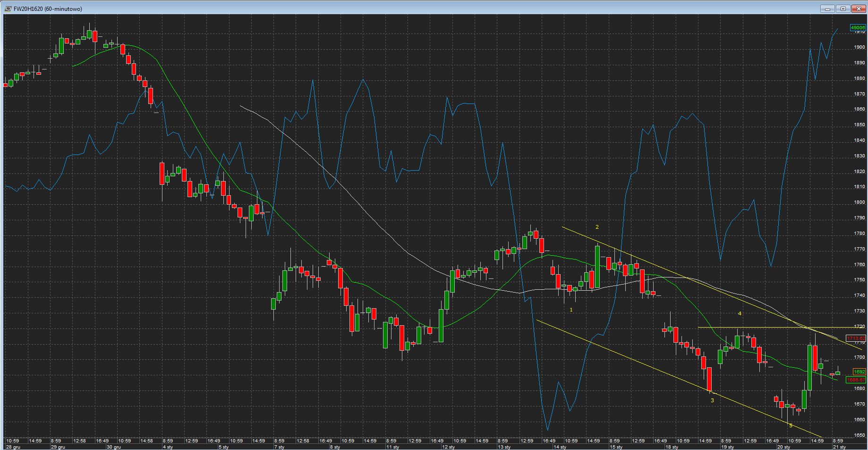Viewport: 868px width, 450px height.
Task: Select the 18 sty date marker
Action: click(672, 447)
